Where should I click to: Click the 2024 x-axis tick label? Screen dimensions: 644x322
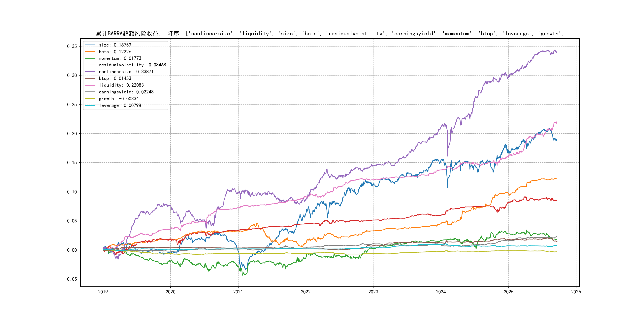[x=441, y=292]
